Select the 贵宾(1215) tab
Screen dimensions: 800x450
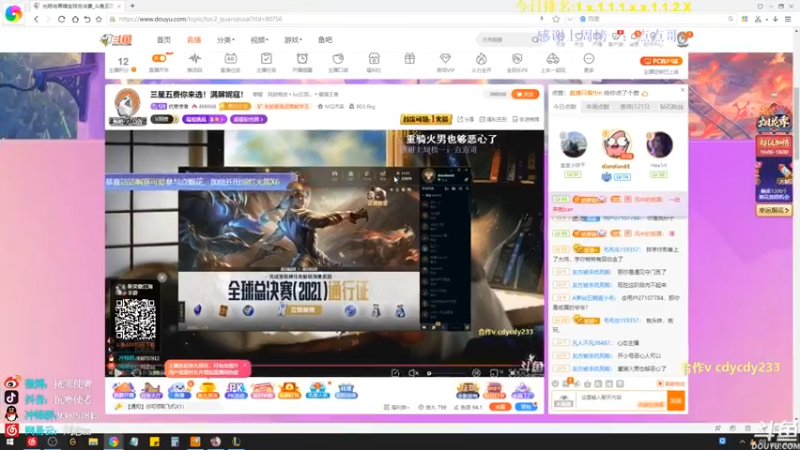click(634, 107)
